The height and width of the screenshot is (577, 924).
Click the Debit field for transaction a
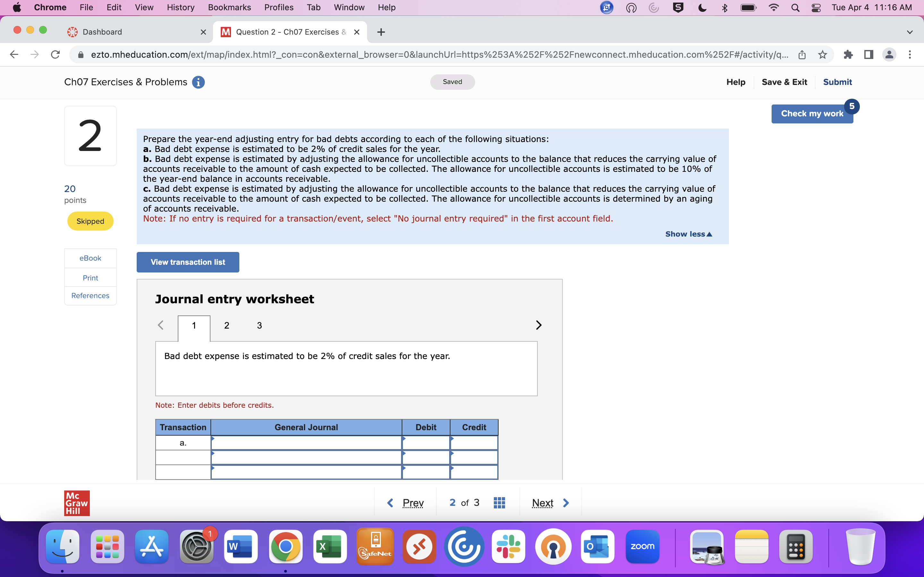point(426,443)
